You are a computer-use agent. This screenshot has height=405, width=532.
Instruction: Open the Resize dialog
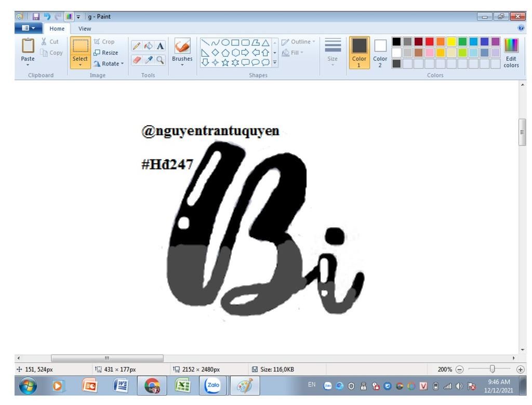tap(106, 53)
